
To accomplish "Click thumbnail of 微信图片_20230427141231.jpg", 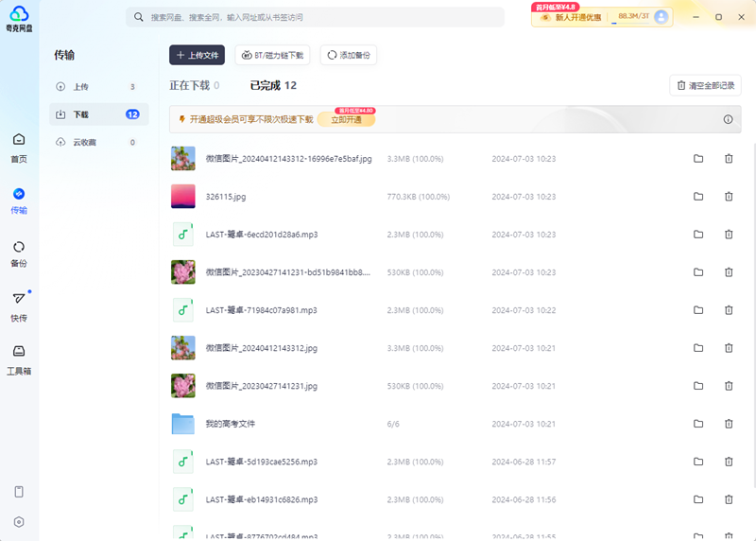I will 183,386.
